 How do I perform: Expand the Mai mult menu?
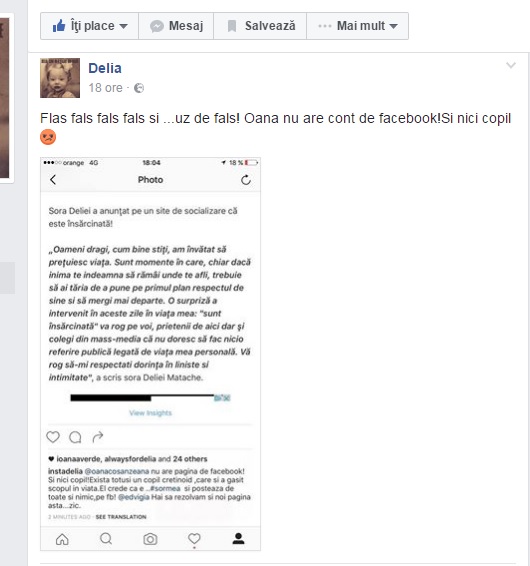[x=357, y=26]
